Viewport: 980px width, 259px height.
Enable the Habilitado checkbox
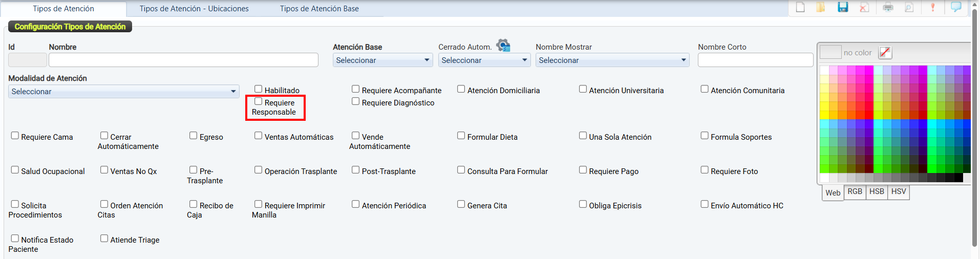[x=259, y=89]
